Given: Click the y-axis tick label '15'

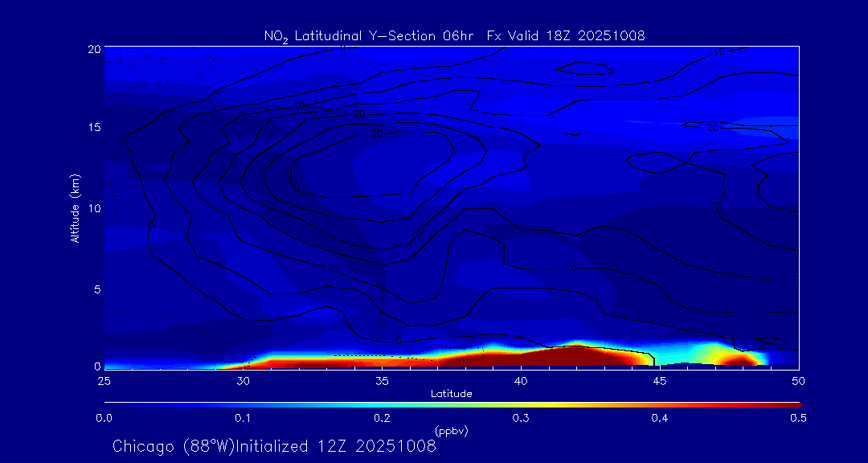Looking at the screenshot, I should 95,127.
